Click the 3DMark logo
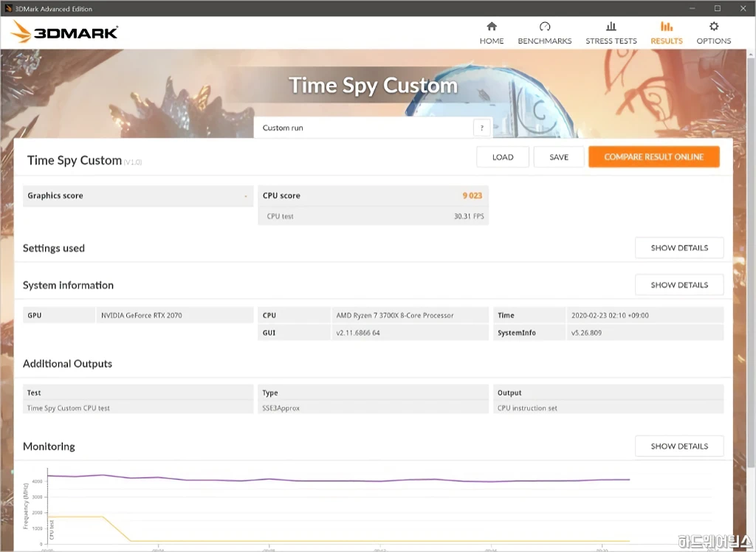The image size is (756, 552). pos(65,32)
